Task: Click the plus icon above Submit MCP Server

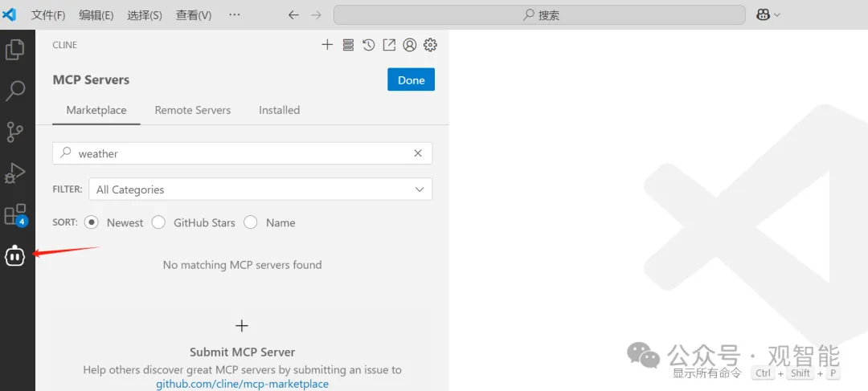Action: (242, 326)
